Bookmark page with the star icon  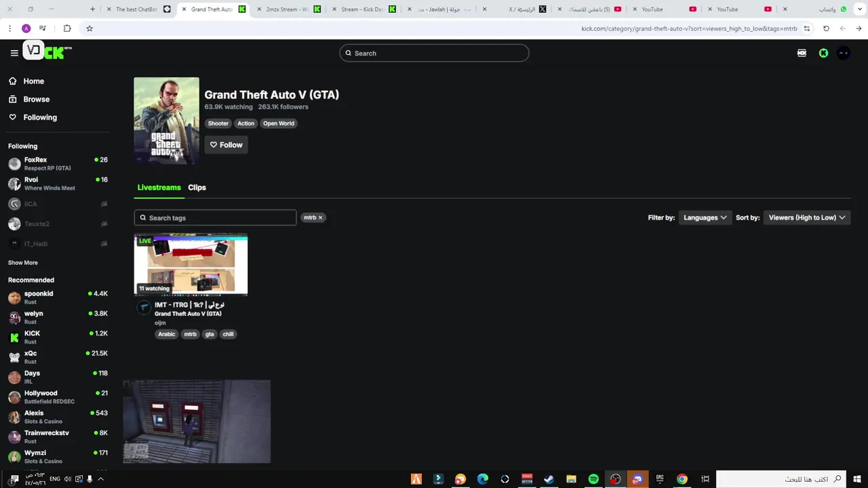90,28
